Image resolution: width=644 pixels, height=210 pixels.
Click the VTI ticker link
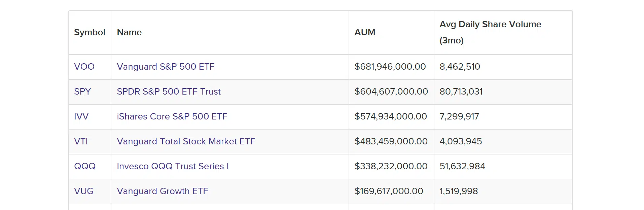(x=81, y=141)
